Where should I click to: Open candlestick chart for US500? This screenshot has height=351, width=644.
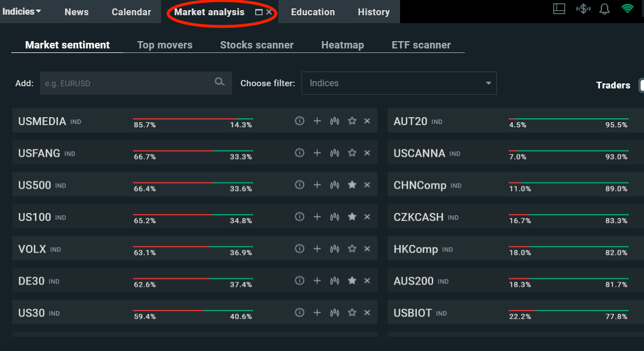pyautogui.click(x=335, y=185)
